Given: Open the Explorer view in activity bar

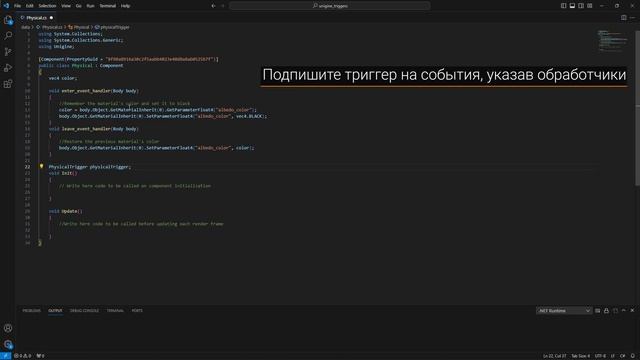Looking at the screenshot, I should 8,20.
